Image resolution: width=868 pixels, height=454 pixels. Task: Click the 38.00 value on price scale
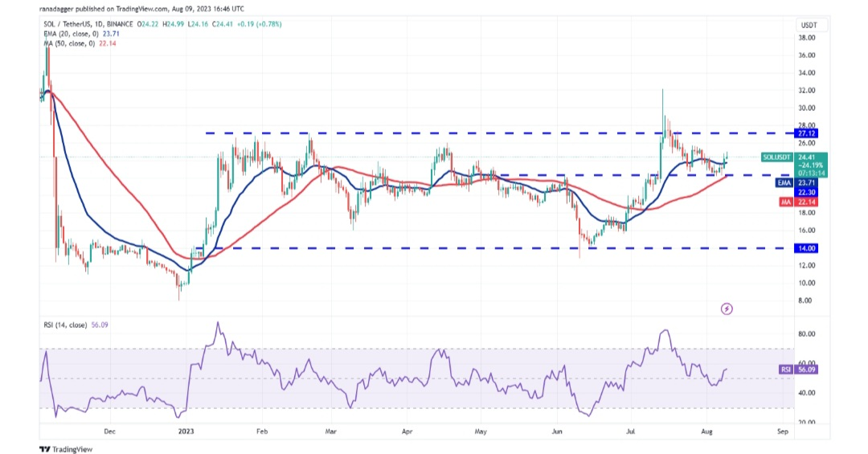click(x=807, y=38)
